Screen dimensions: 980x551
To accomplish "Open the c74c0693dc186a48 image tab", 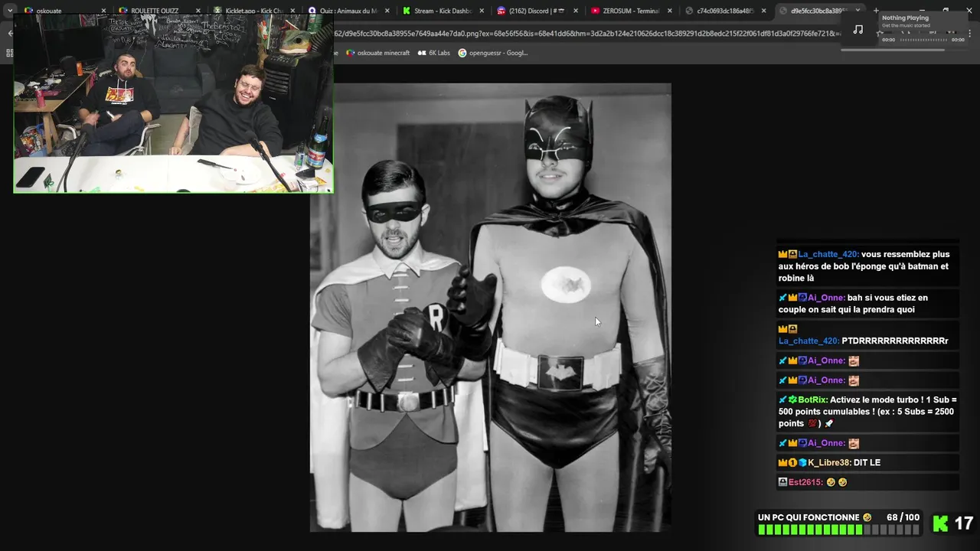I will 726,11.
